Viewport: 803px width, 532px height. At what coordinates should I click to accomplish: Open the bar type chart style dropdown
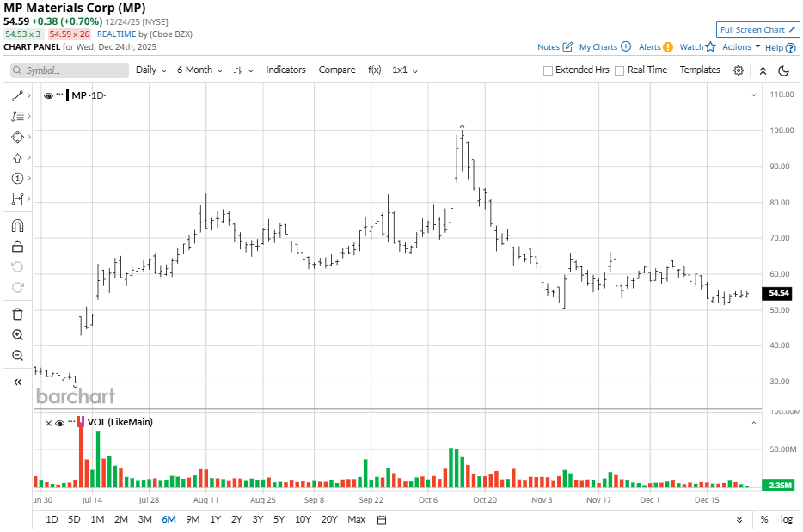[243, 70]
